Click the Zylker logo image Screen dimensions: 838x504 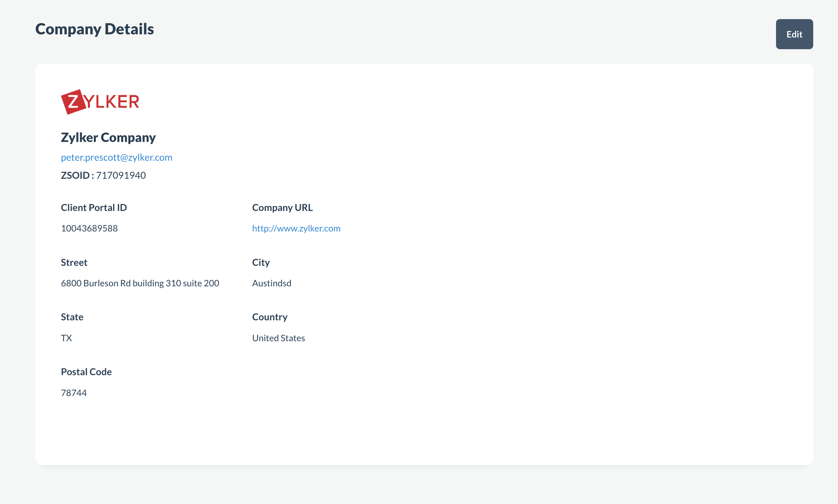coord(100,102)
